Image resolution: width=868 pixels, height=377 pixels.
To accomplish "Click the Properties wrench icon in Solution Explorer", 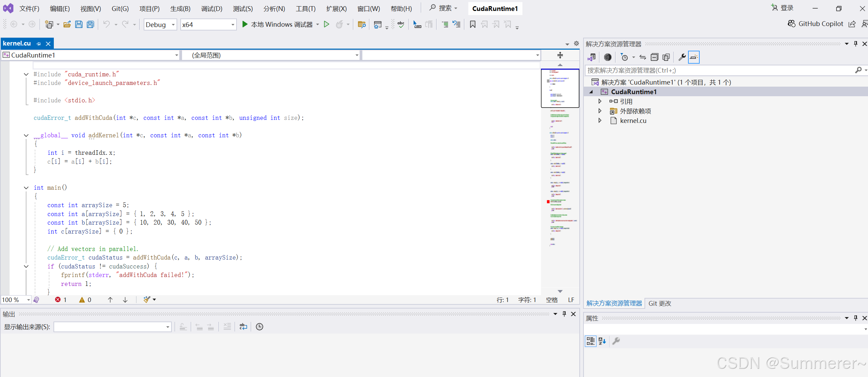I will click(682, 57).
